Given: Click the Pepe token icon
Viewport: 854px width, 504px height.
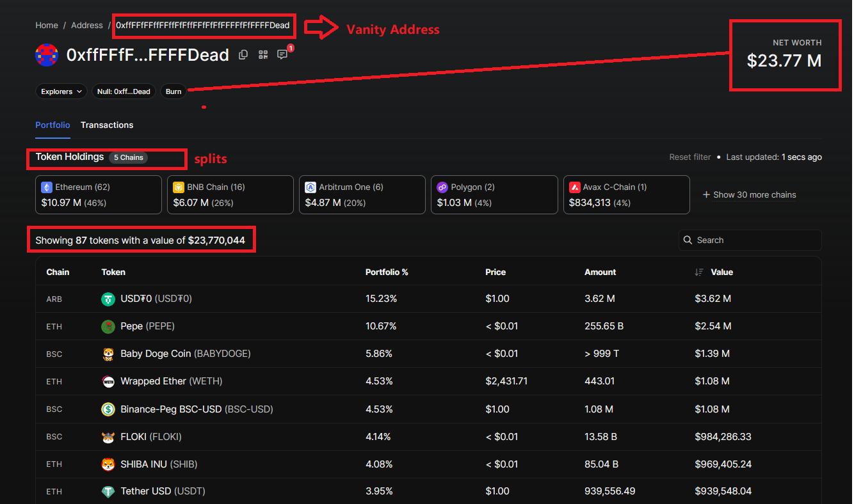Looking at the screenshot, I should click(108, 326).
